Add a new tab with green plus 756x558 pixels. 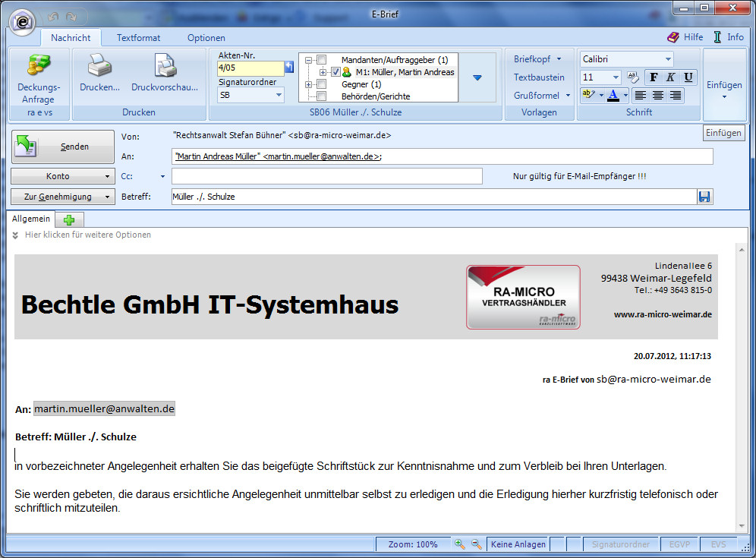69,219
